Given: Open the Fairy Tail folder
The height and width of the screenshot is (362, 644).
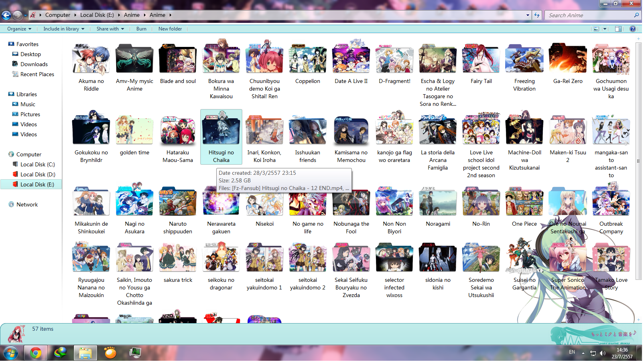Looking at the screenshot, I should pyautogui.click(x=481, y=63).
